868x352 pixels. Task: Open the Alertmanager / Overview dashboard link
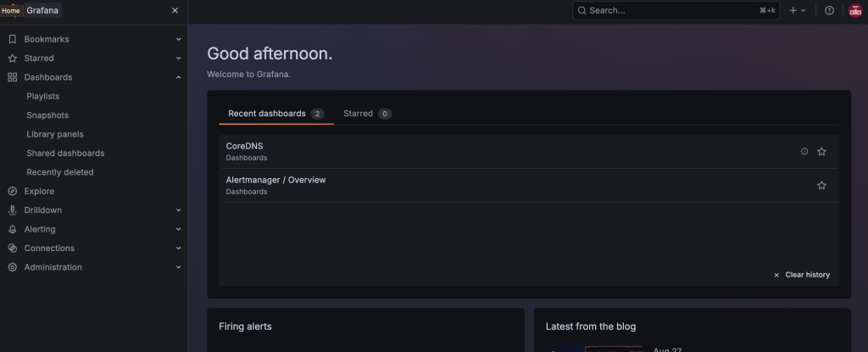[x=275, y=180]
